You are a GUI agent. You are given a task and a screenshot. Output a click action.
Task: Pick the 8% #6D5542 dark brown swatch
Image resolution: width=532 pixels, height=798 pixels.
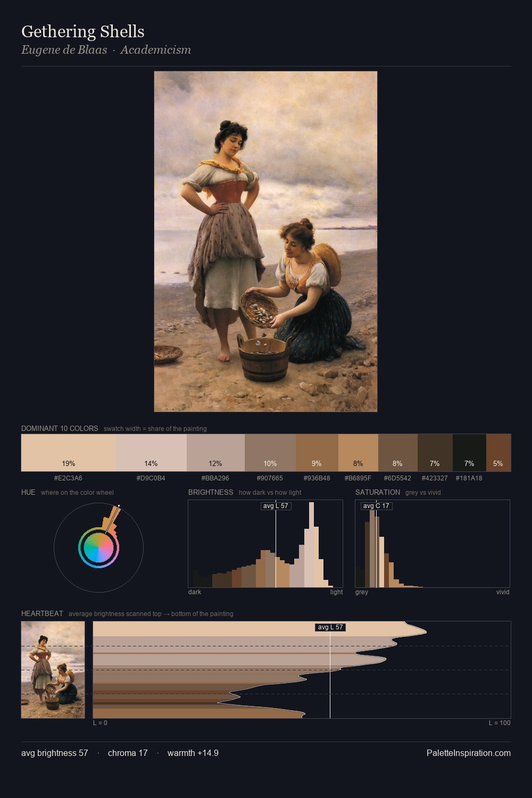tap(398, 453)
